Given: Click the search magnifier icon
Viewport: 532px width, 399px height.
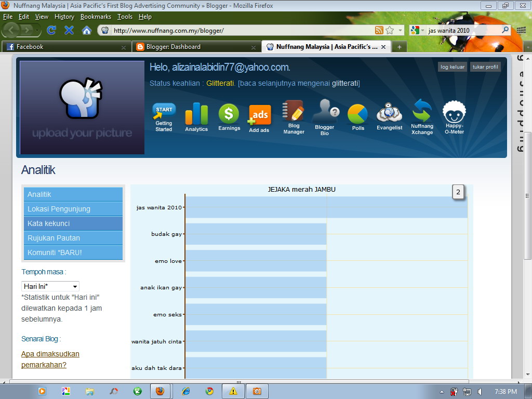Looking at the screenshot, I should click(505, 30).
